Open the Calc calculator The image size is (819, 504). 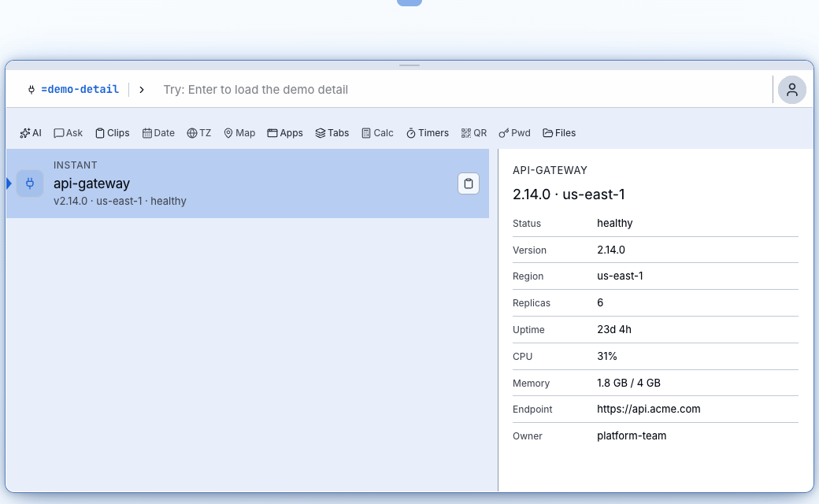[x=377, y=133]
